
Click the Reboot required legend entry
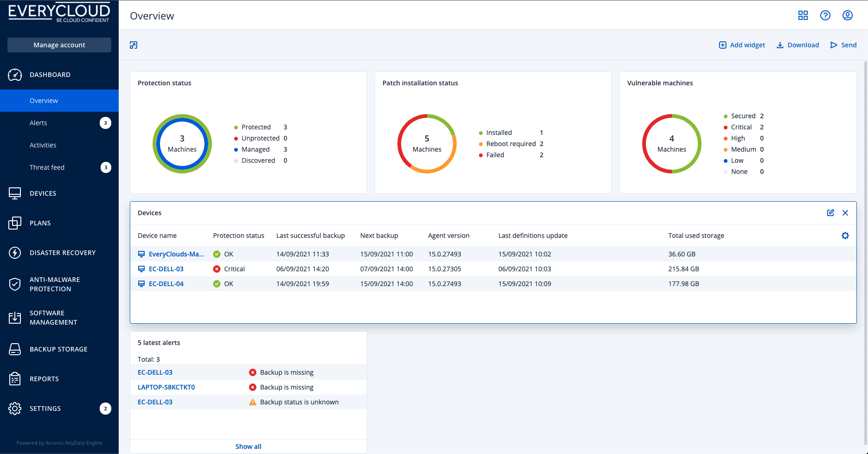511,144
